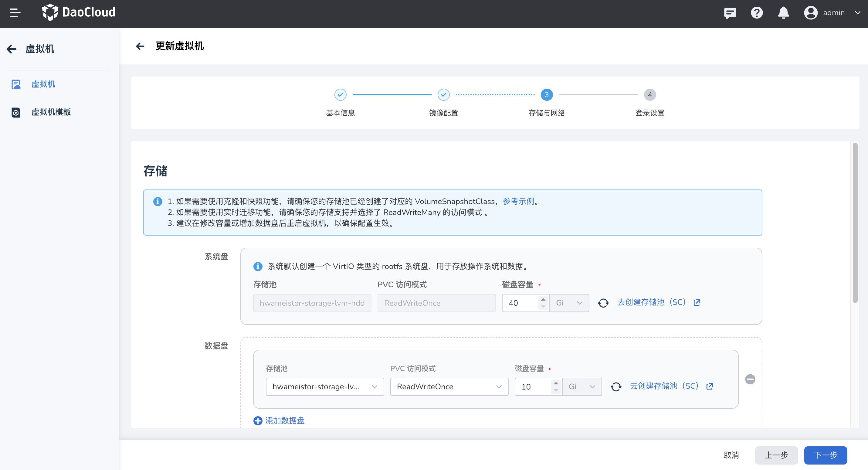Click the add data disk plus icon
The height and width of the screenshot is (470, 868).
click(258, 421)
